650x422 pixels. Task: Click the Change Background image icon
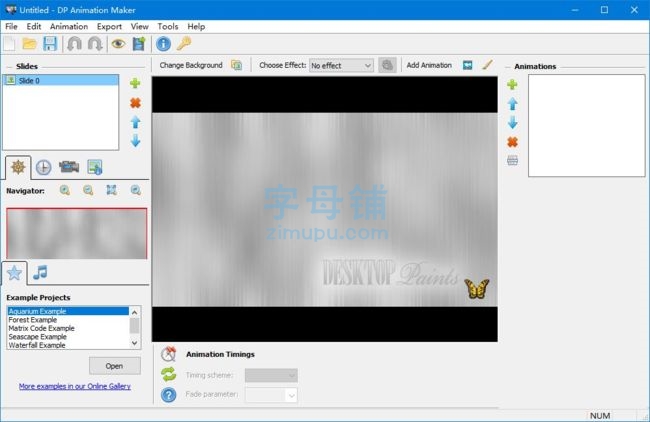[x=236, y=65]
